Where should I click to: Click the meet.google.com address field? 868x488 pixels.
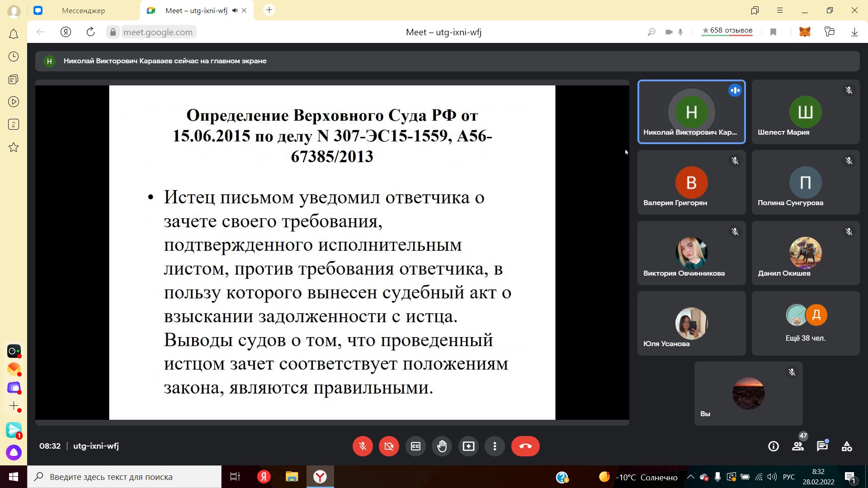(x=158, y=32)
